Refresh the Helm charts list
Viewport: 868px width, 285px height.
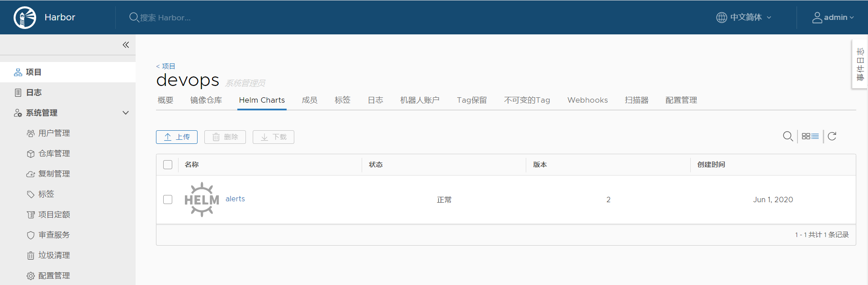832,136
